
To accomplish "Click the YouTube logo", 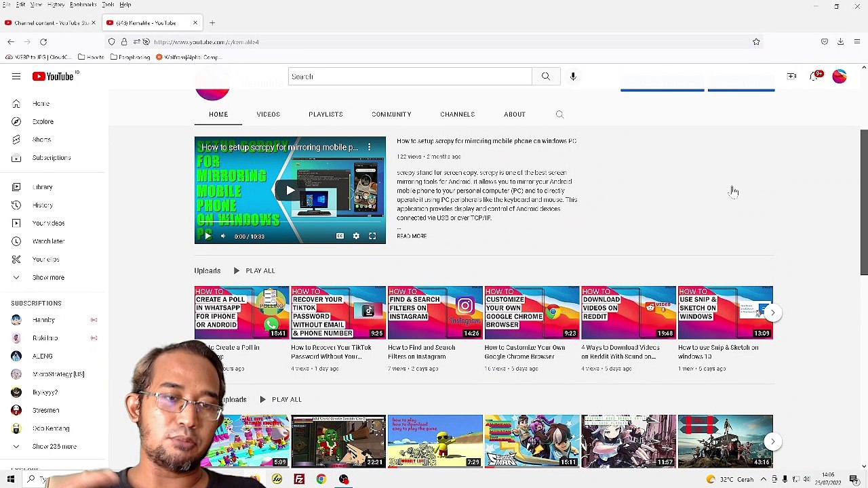I will point(53,77).
